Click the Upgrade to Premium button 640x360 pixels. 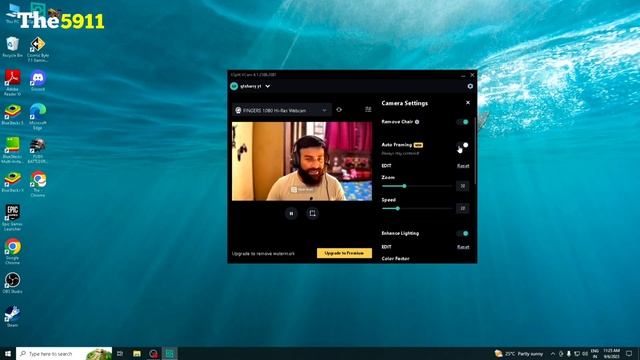click(344, 253)
